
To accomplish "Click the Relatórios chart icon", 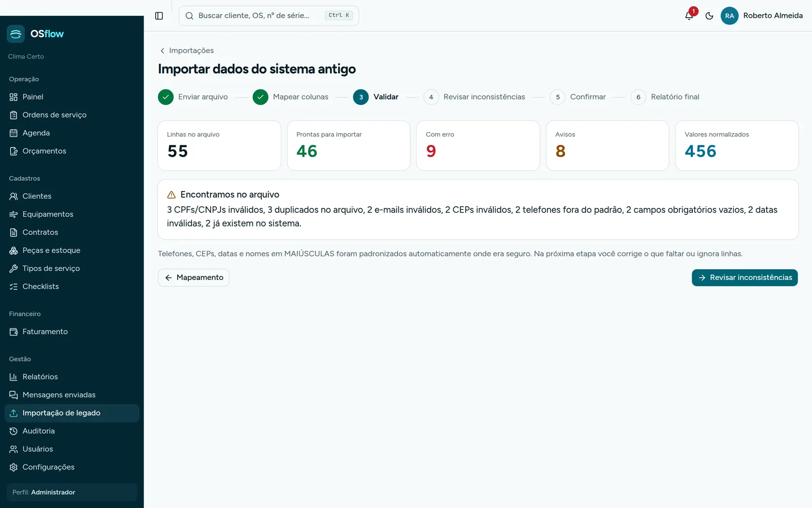I will pos(14,377).
